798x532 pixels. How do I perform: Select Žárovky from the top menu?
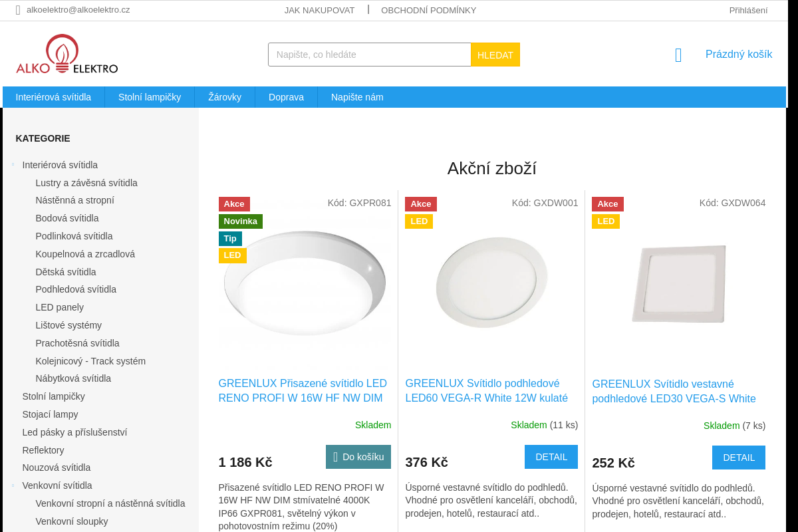tap(225, 97)
